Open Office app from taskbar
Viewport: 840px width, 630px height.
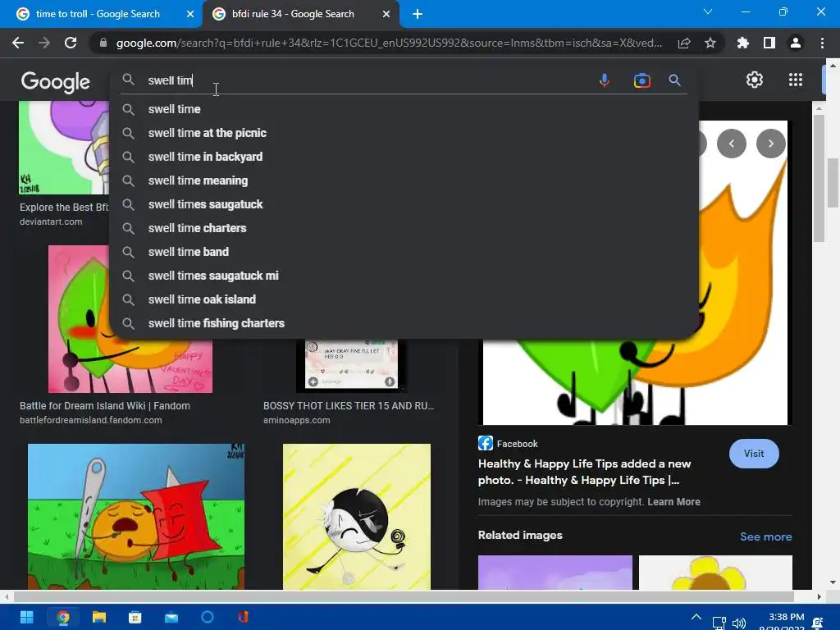pyautogui.click(x=243, y=617)
